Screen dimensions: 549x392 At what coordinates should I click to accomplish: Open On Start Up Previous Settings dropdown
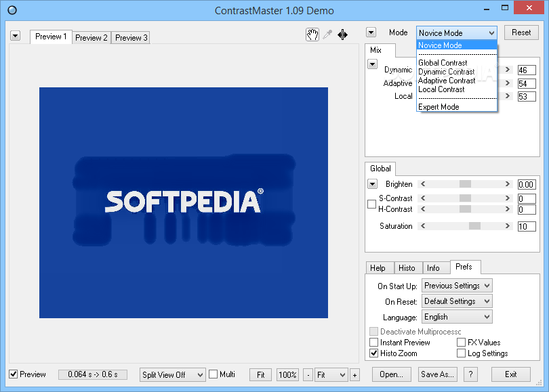coord(457,286)
